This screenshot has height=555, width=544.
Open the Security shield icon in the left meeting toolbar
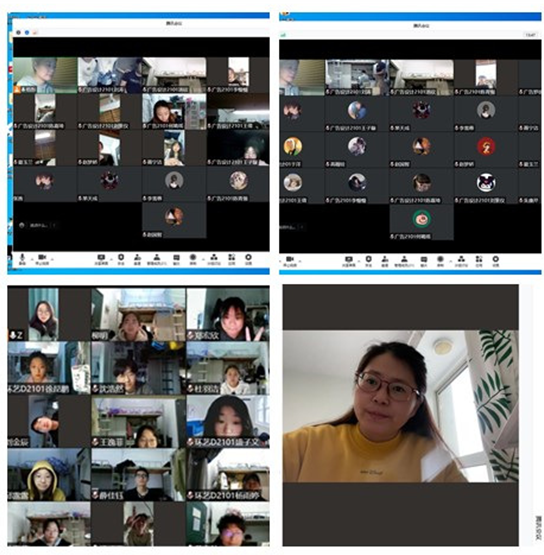coord(121,259)
